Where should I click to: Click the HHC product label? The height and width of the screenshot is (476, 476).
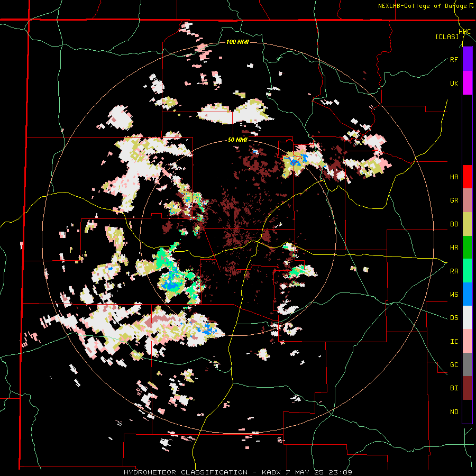pyautogui.click(x=465, y=32)
